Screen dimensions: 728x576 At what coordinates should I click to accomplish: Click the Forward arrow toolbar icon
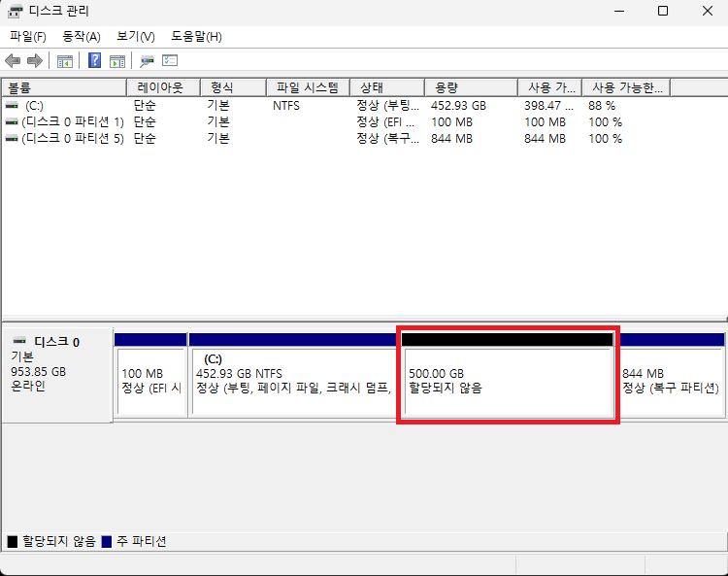(35, 60)
